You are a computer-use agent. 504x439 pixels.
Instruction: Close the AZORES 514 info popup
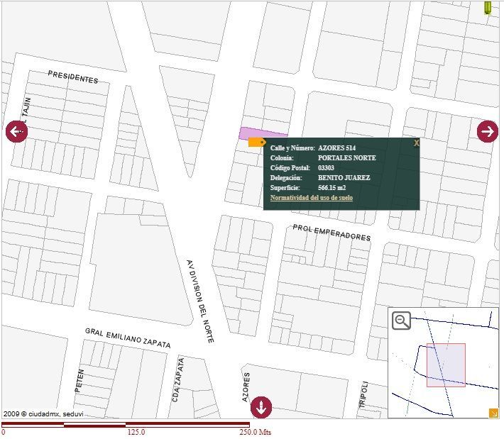416,143
